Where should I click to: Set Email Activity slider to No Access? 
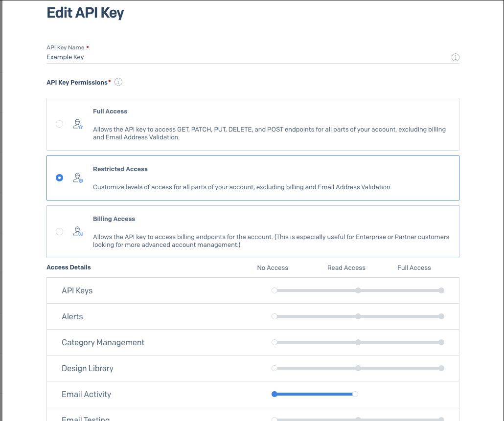coord(275,394)
